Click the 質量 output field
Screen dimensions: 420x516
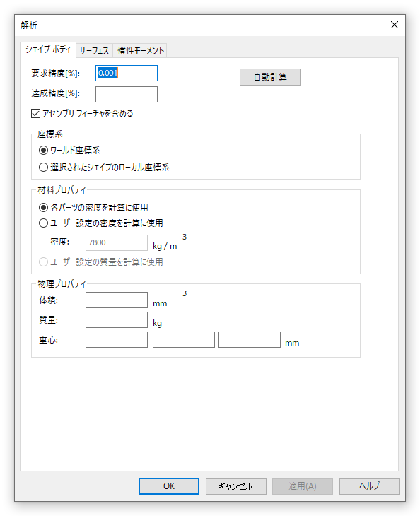(x=117, y=320)
